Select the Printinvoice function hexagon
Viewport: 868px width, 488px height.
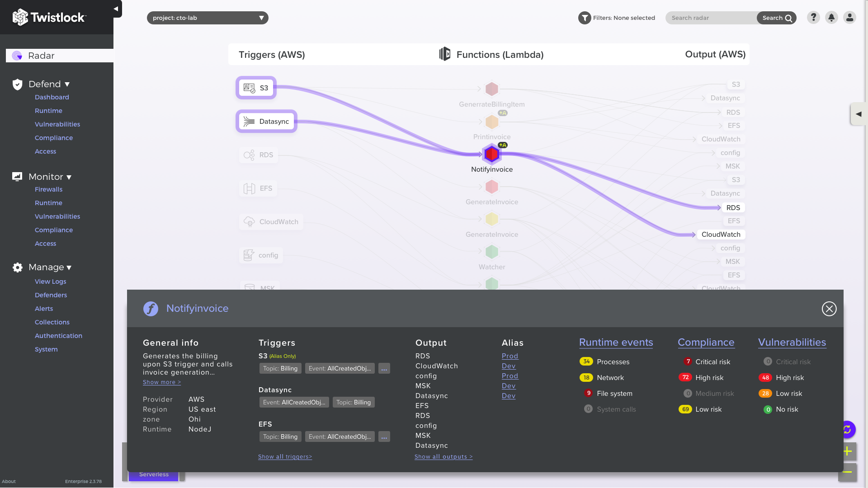(x=492, y=122)
